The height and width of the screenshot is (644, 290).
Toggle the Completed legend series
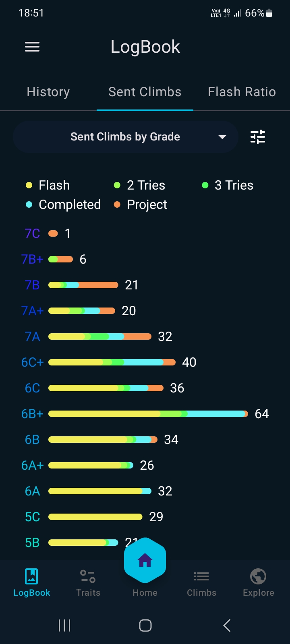coord(63,204)
